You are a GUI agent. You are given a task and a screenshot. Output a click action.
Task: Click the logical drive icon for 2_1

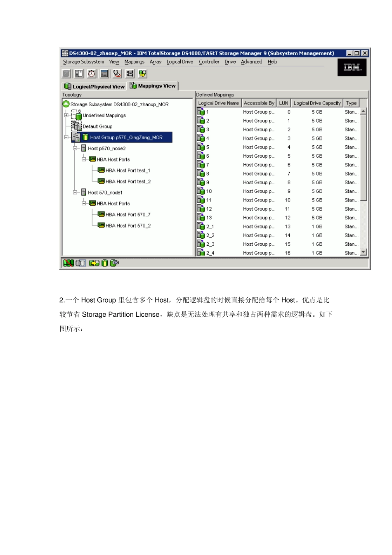(201, 226)
